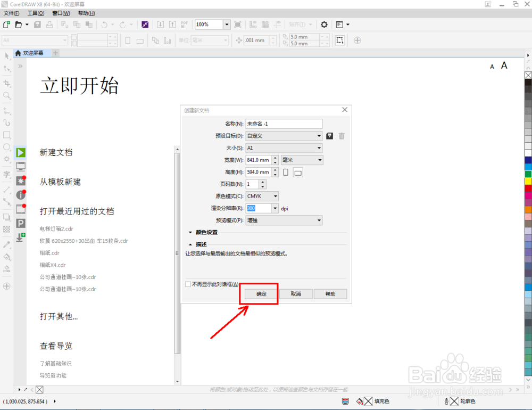The image size is (532, 410).
Task: Click the New document toolbar icon
Action: click(6, 24)
